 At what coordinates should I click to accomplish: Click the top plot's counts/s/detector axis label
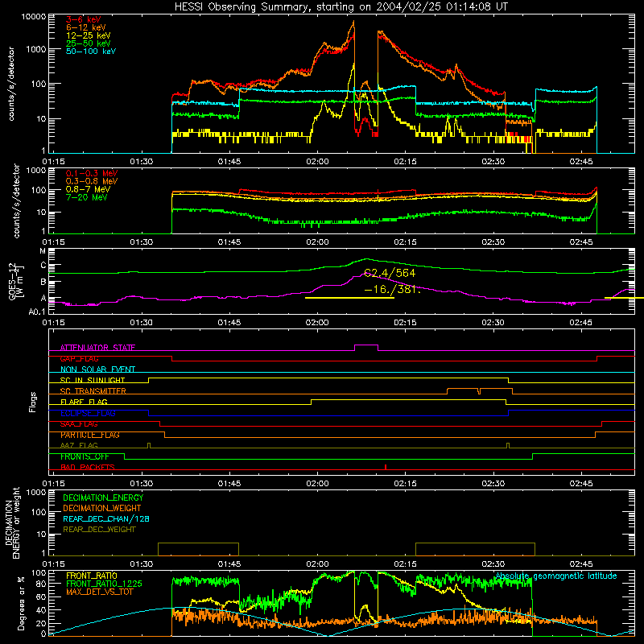coord(11,84)
